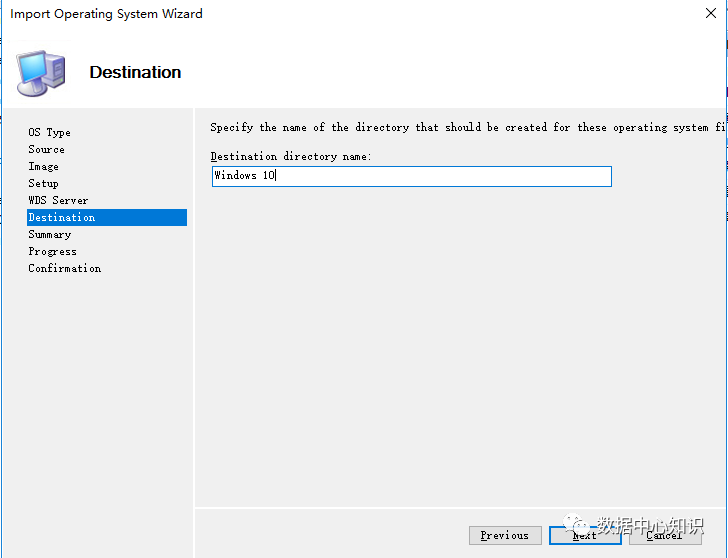728x558 pixels.
Task: Cancel the import wizard
Action: [x=664, y=536]
